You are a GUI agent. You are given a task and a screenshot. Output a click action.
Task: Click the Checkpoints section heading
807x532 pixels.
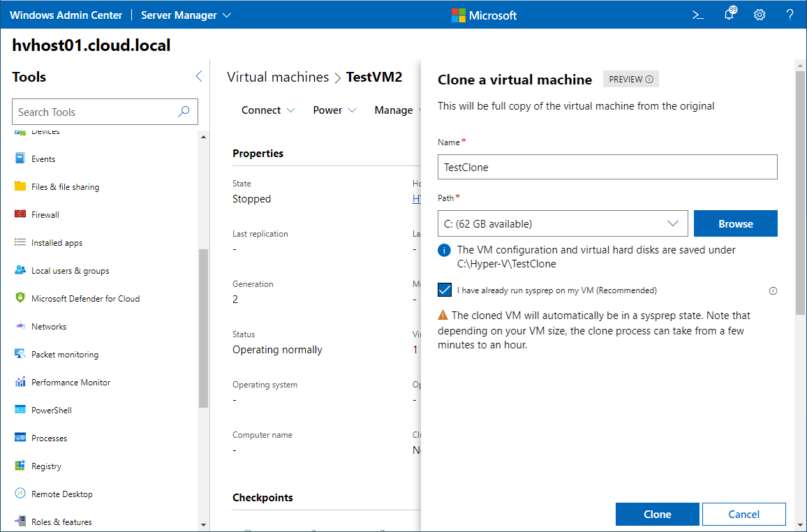262,498
